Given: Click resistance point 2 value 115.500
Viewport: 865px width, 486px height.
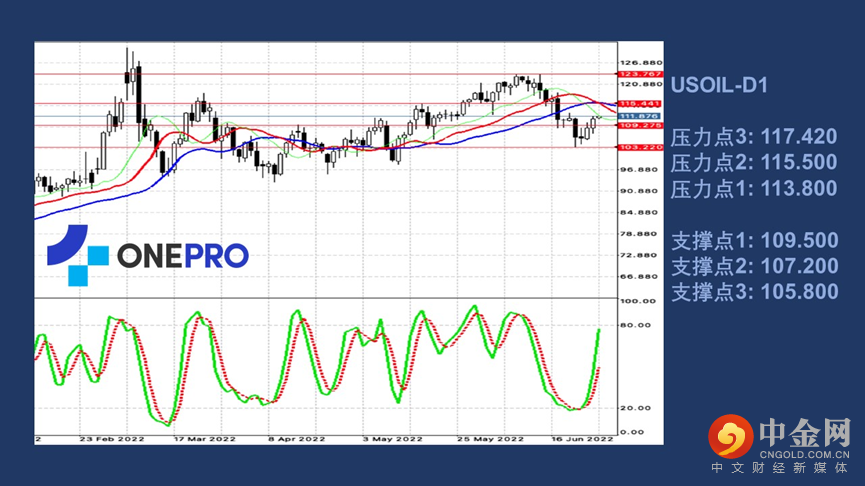Looking at the screenshot, I should point(799,163).
